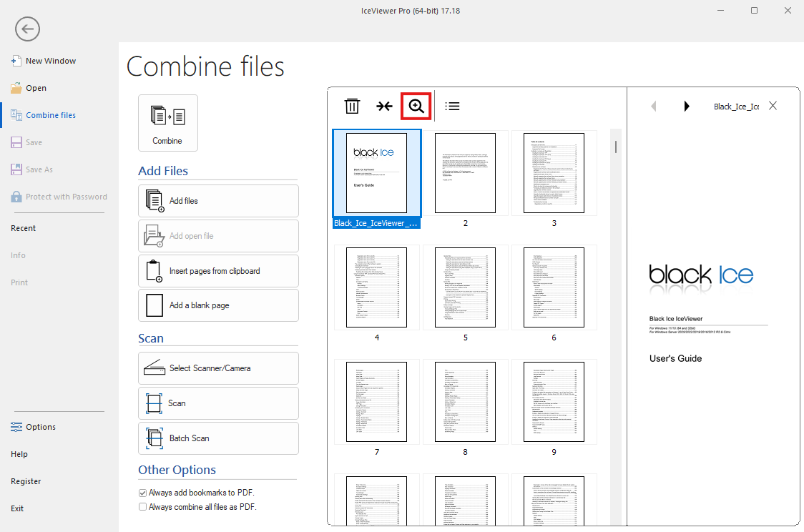
Task: Click the Combine documents icon button
Action: tap(167, 123)
